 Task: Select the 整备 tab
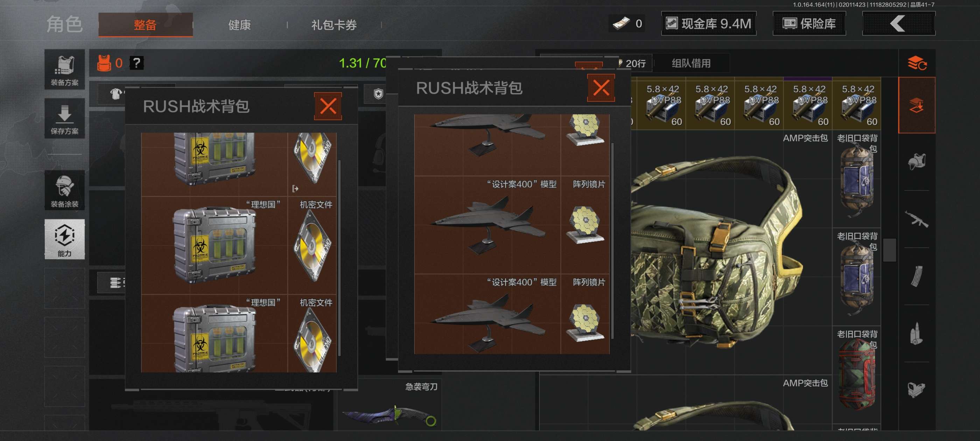point(145,25)
